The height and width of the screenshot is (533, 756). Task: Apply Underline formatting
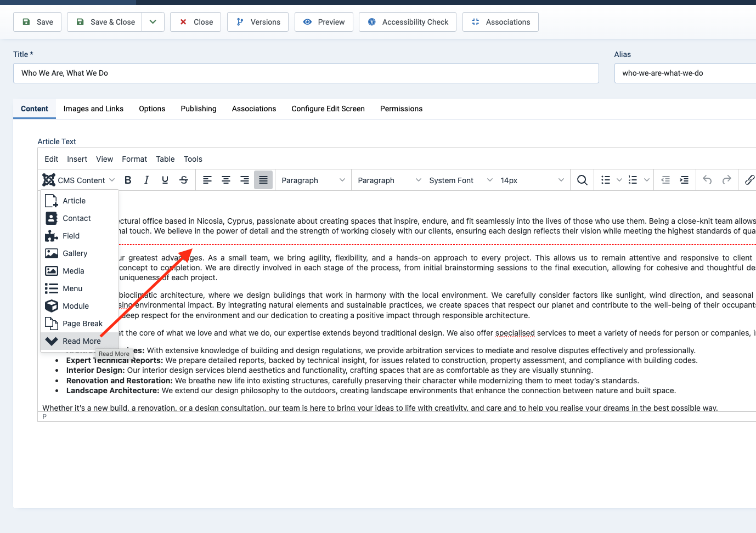(165, 180)
